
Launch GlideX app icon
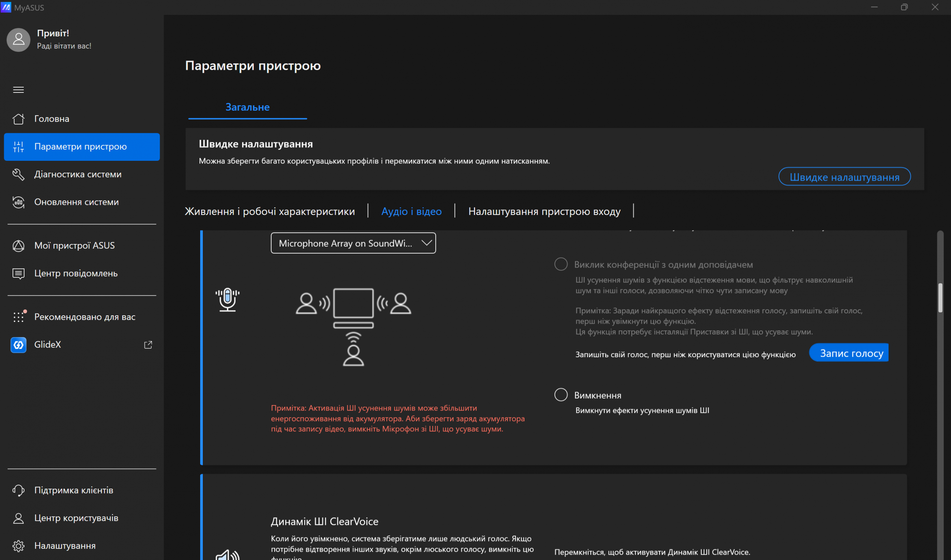pyautogui.click(x=18, y=345)
